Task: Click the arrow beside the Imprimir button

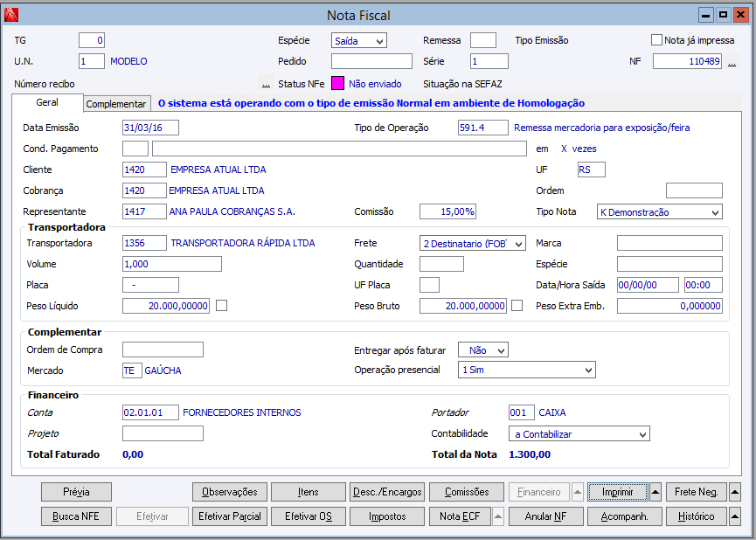Action: point(656,492)
